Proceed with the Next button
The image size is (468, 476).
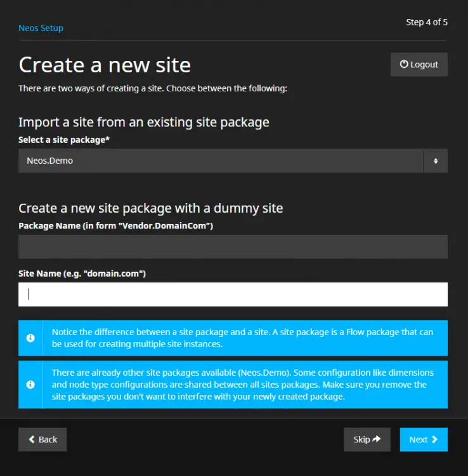click(423, 439)
